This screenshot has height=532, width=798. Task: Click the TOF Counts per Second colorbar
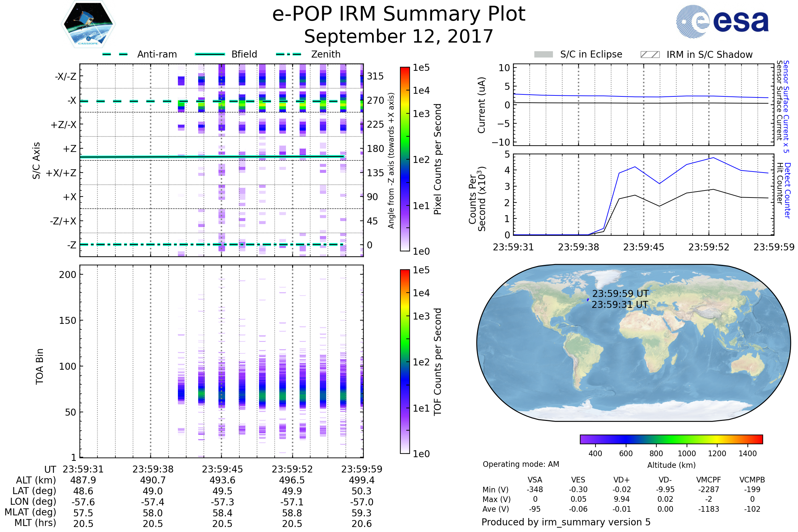pyautogui.click(x=405, y=361)
